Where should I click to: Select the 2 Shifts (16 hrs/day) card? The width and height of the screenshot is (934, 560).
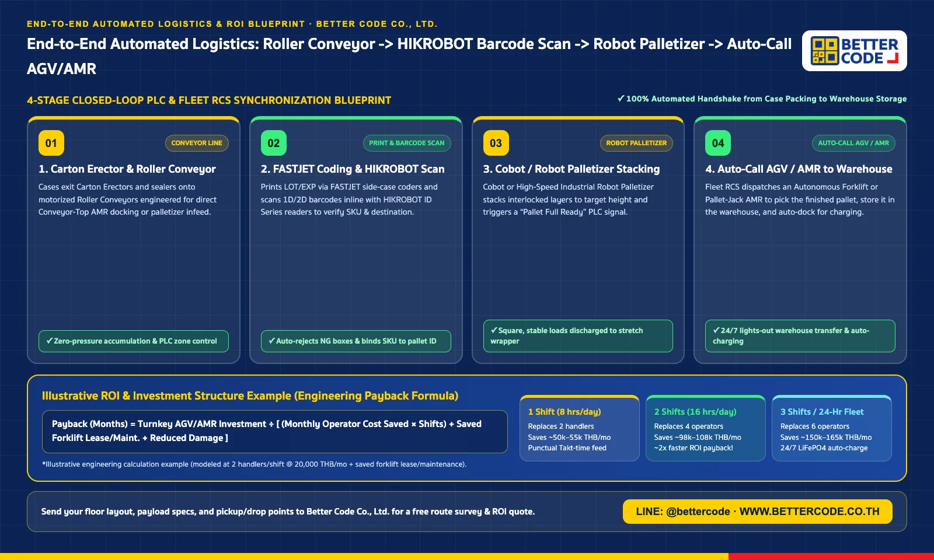click(706, 429)
